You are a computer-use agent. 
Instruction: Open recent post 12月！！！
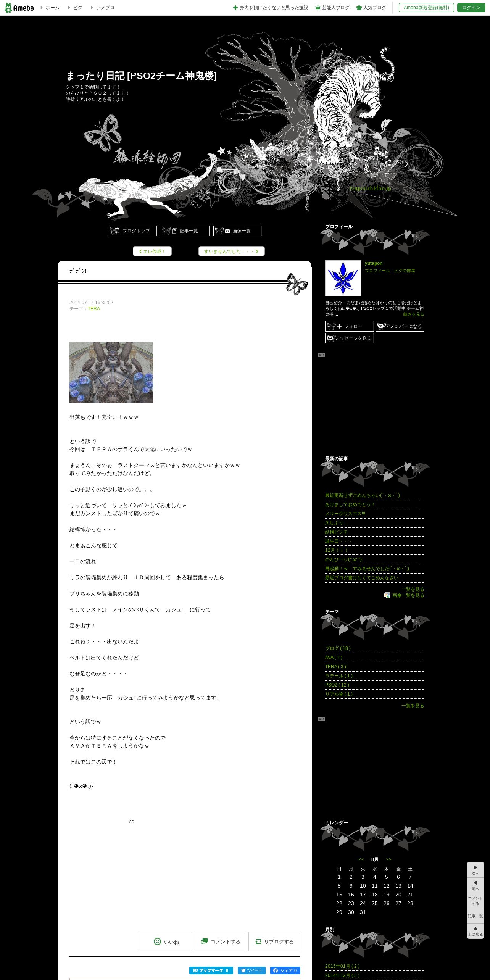pos(337,550)
